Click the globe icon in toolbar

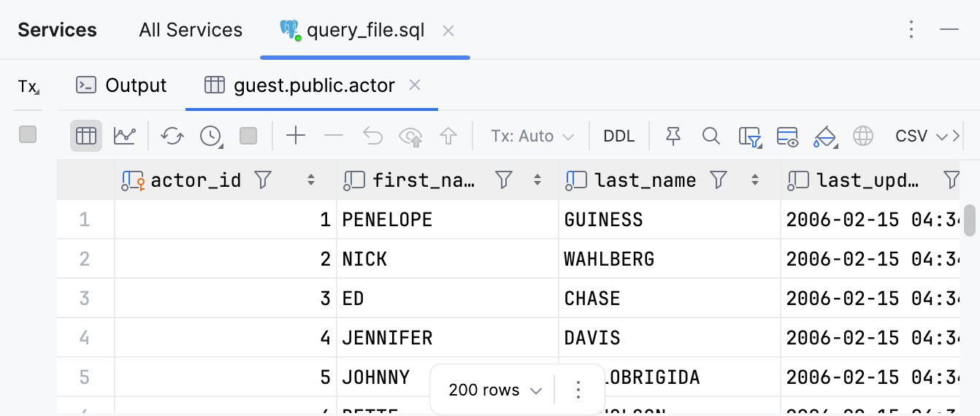coord(863,136)
